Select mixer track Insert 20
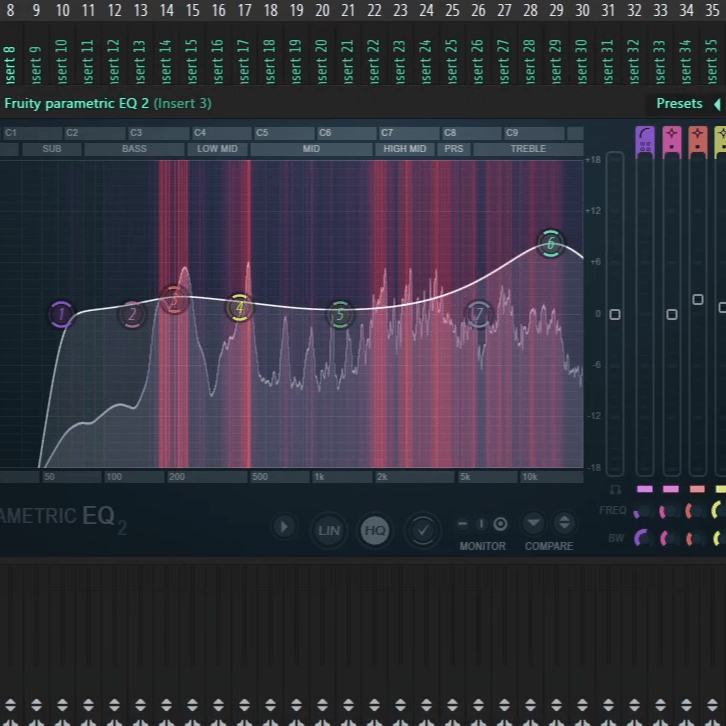Image resolution: width=726 pixels, height=726 pixels. [321, 61]
